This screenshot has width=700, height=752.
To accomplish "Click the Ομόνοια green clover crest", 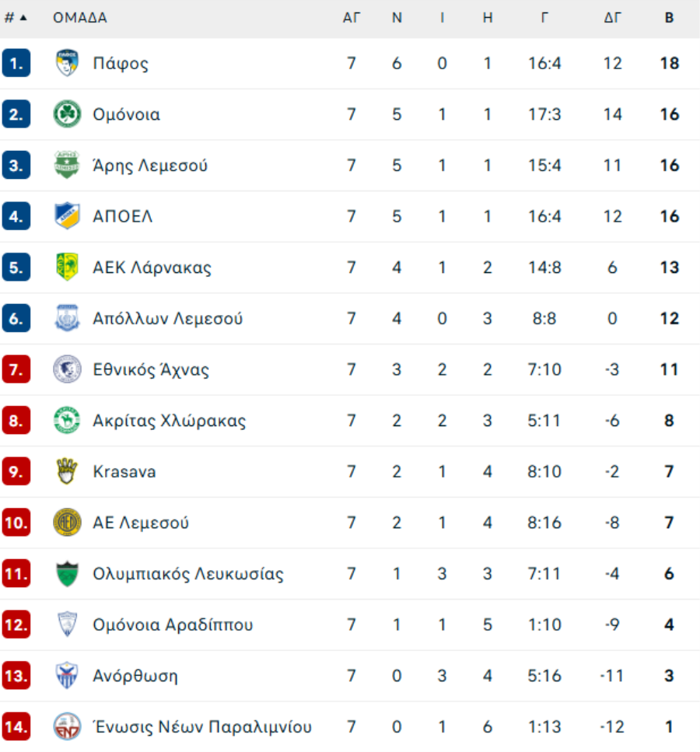I will pyautogui.click(x=67, y=114).
